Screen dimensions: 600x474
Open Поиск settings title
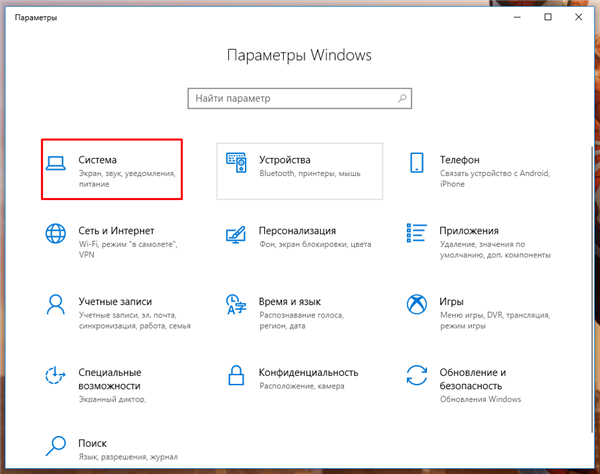tap(93, 443)
